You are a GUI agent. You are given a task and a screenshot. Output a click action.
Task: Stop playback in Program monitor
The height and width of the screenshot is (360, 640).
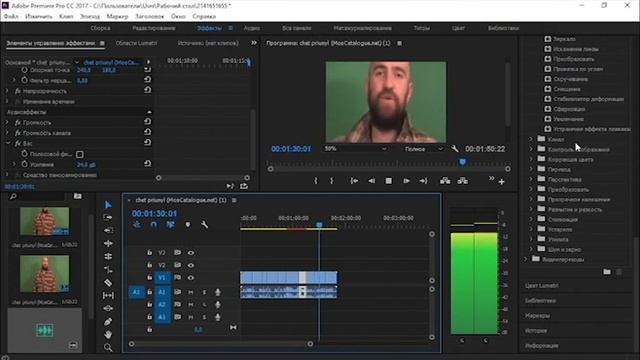pyautogui.click(x=389, y=181)
